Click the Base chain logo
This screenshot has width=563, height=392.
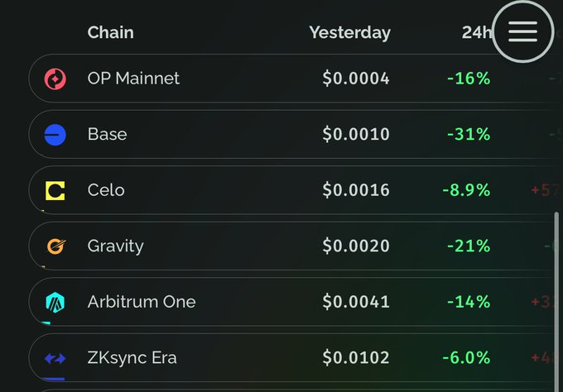[x=55, y=134]
